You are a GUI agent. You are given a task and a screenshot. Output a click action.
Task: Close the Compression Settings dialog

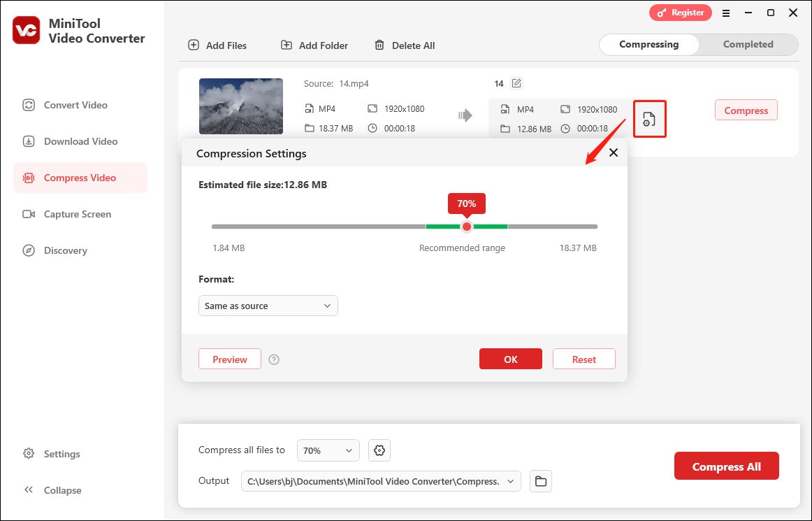click(x=614, y=152)
